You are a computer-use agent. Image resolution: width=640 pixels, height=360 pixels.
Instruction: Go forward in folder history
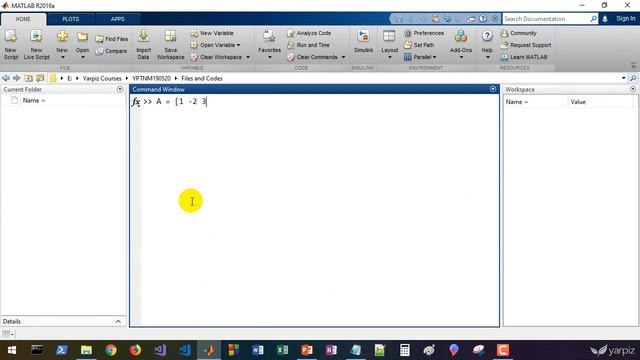pyautogui.click(x=16, y=78)
